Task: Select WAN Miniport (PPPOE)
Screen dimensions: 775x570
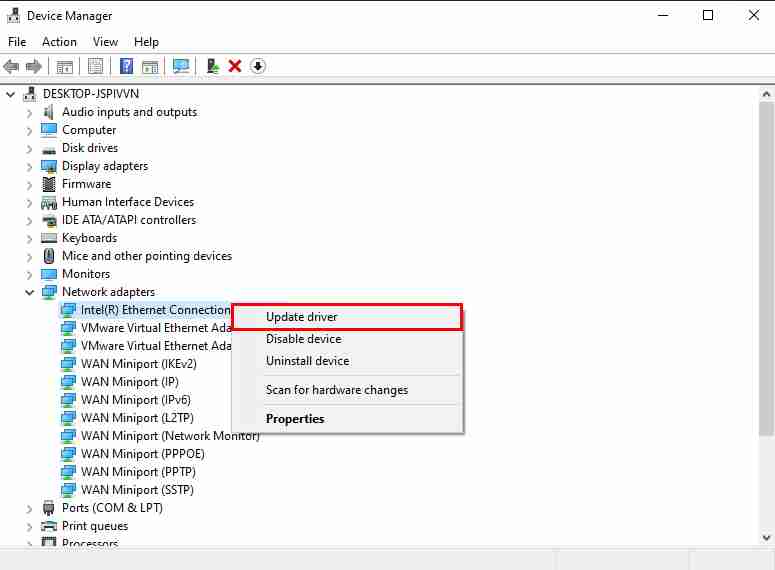Action: click(142, 453)
